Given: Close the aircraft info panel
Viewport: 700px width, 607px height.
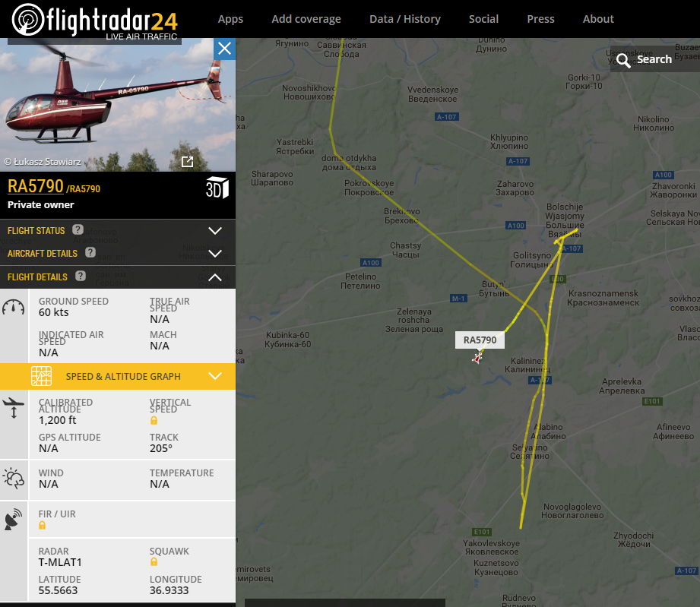Looking at the screenshot, I should click(x=224, y=49).
